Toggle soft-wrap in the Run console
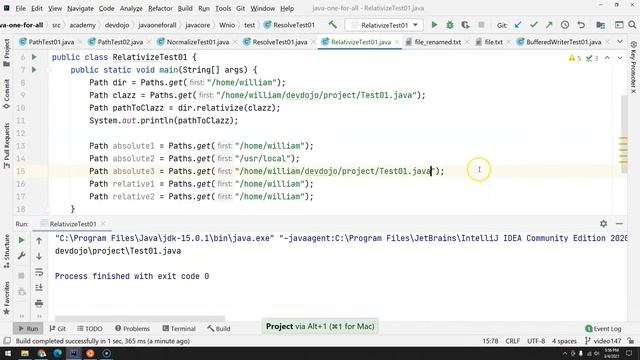 (39, 272)
